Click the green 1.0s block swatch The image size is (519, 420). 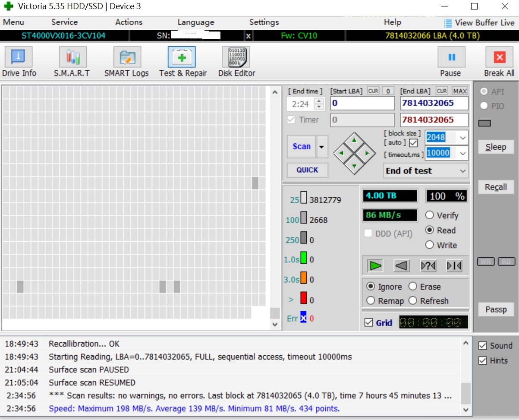303,259
